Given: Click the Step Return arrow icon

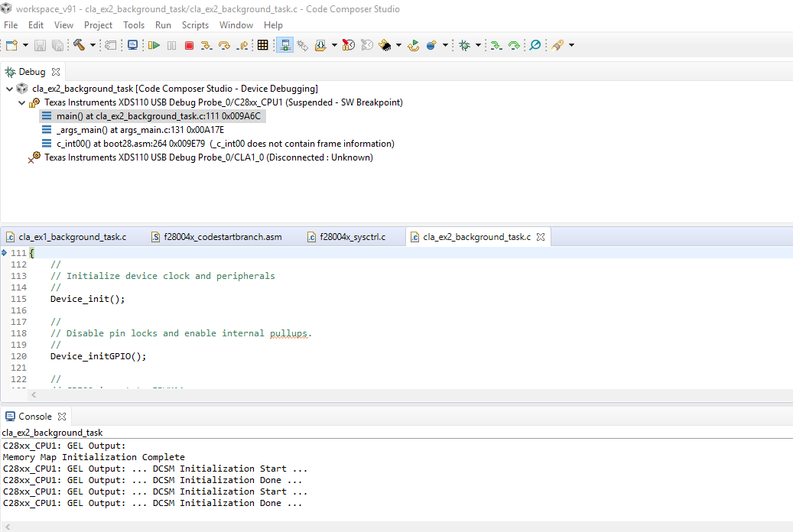Looking at the screenshot, I should coord(243,45).
